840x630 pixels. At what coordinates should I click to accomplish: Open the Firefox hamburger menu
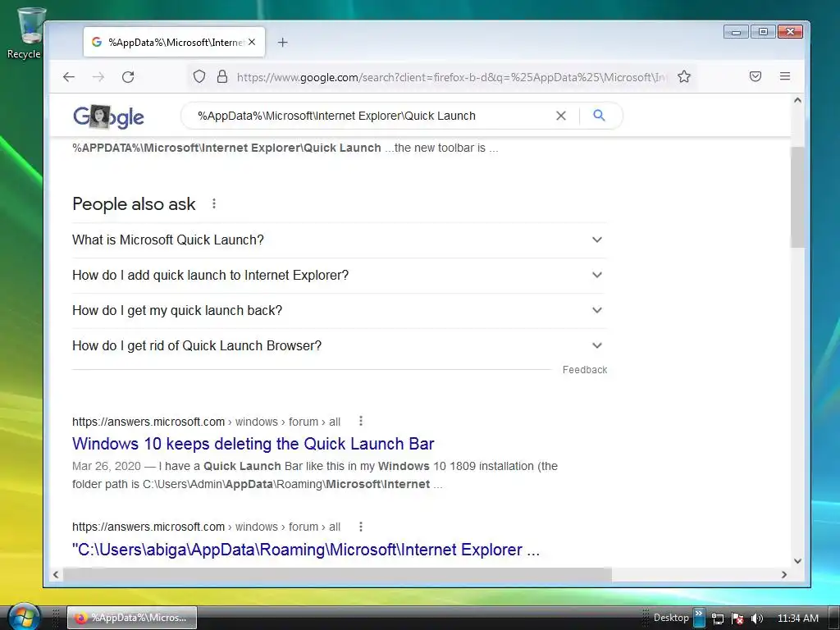tap(785, 76)
